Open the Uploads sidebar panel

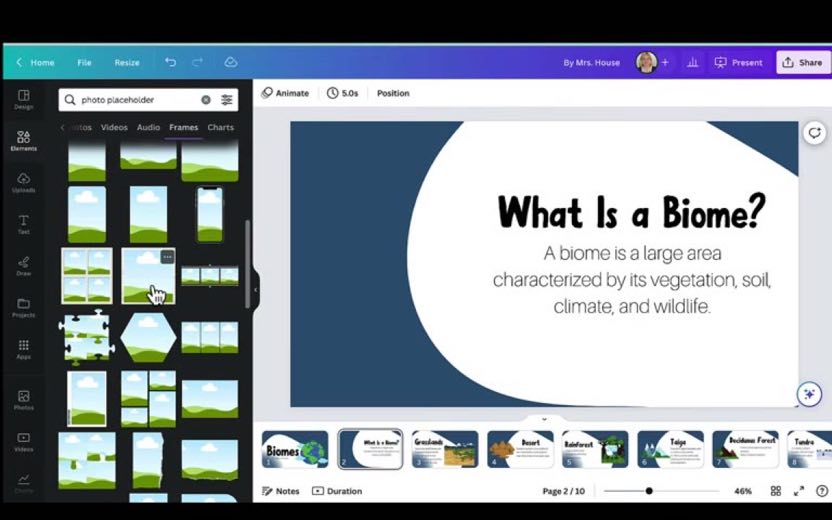click(23, 183)
